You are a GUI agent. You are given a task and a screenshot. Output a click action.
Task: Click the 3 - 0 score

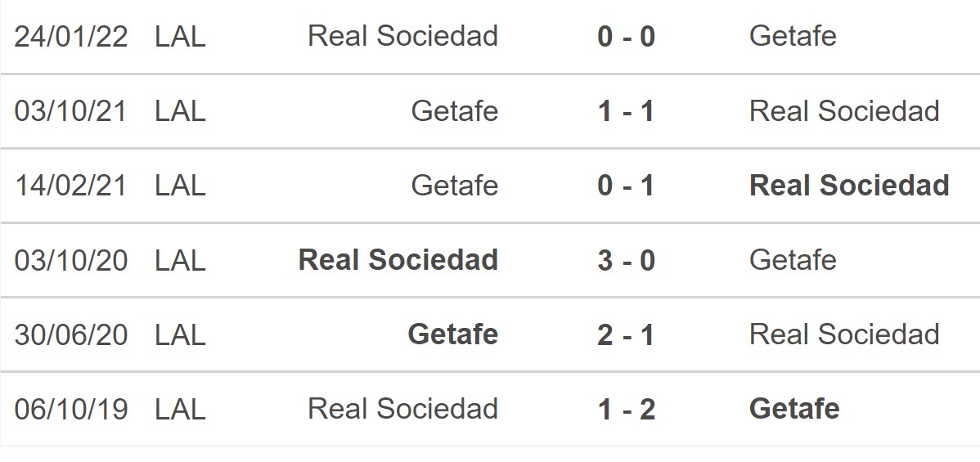tap(626, 260)
